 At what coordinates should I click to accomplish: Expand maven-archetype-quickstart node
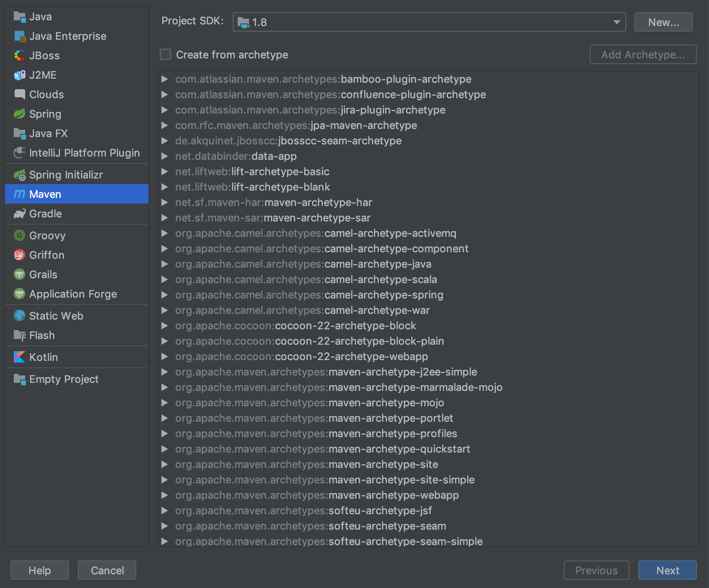pos(165,449)
